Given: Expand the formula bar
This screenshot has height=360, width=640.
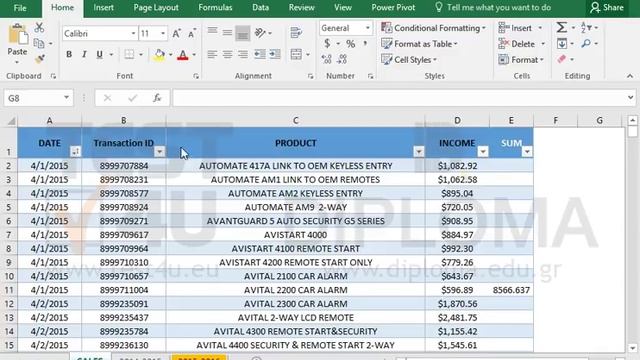Looking at the screenshot, I should click(x=631, y=98).
